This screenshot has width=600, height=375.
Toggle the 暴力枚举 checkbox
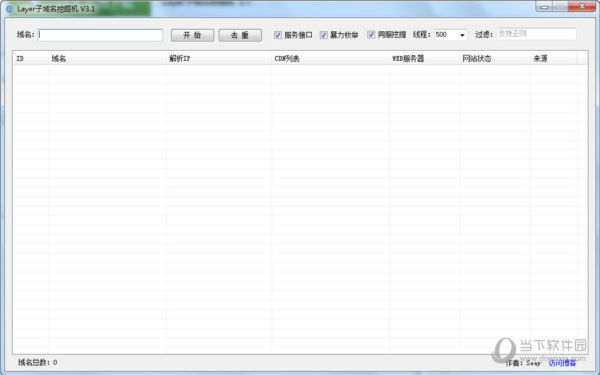pos(324,35)
